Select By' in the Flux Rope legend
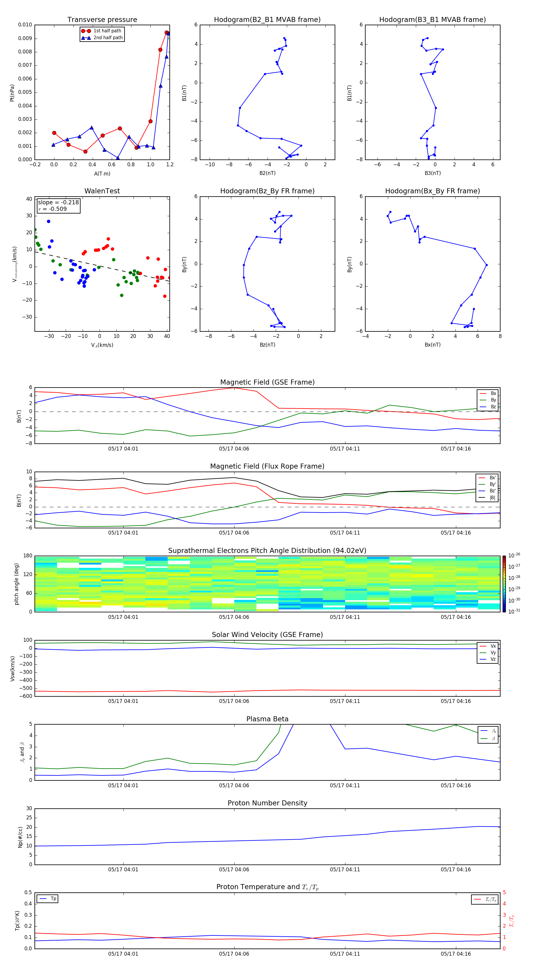The width and height of the screenshot is (535, 980). tap(487, 484)
